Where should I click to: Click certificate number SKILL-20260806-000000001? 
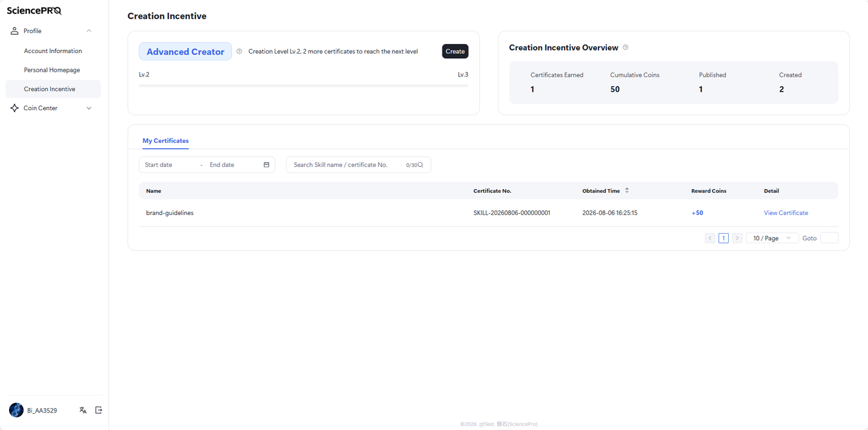[x=512, y=213]
